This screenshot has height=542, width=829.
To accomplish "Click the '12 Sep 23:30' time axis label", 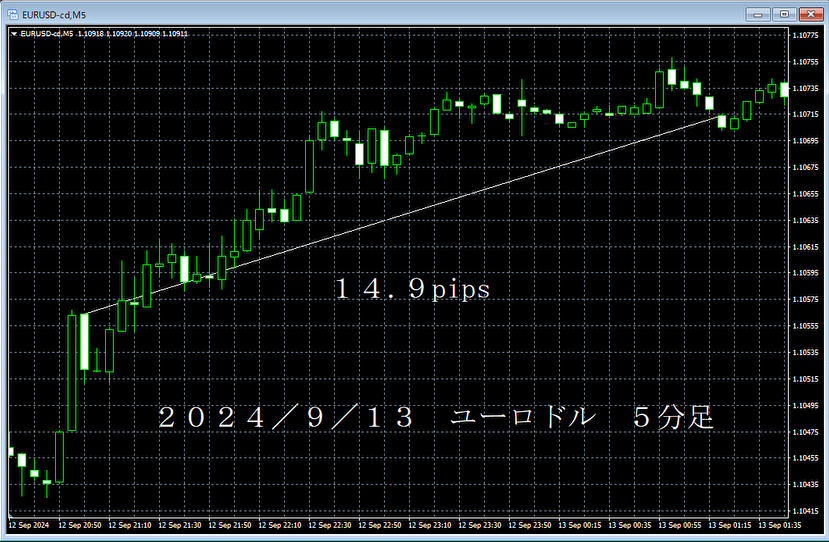I will coord(480,525).
